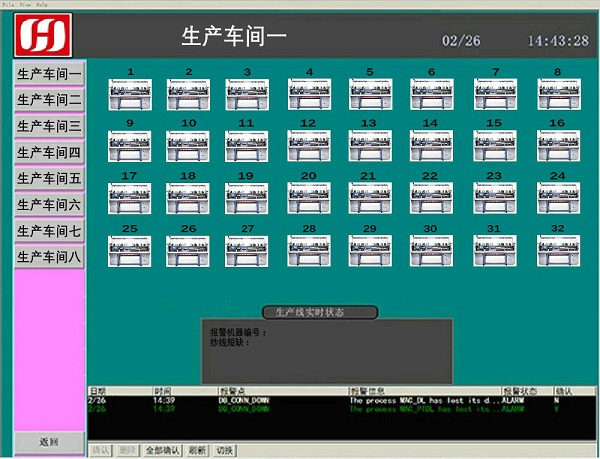Switch to 生产车间二 workshop

49,100
